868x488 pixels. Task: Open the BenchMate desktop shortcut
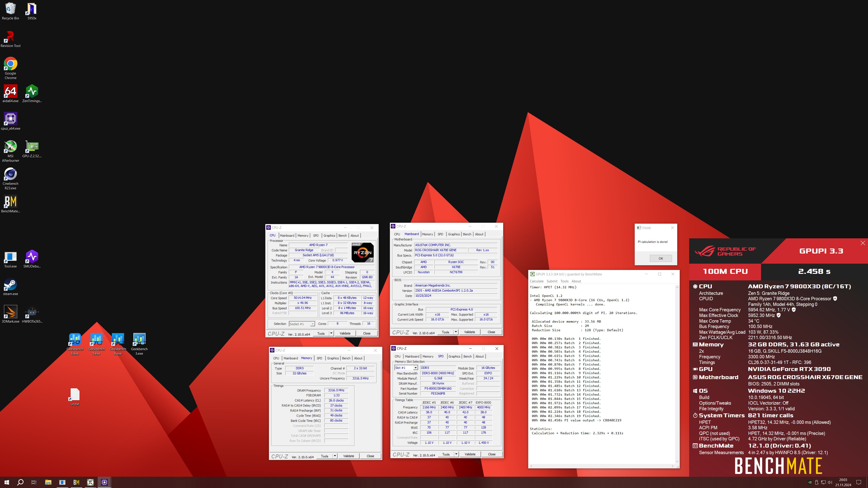tap(10, 204)
